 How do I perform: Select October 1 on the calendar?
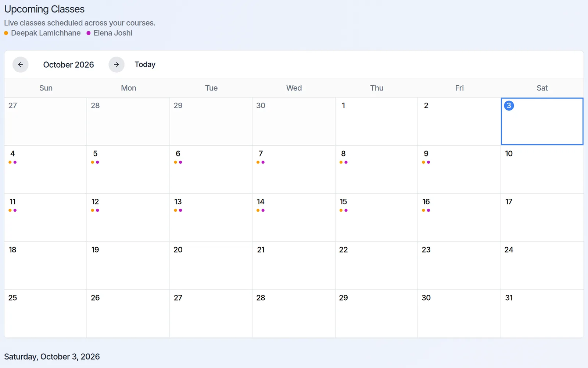click(376, 121)
